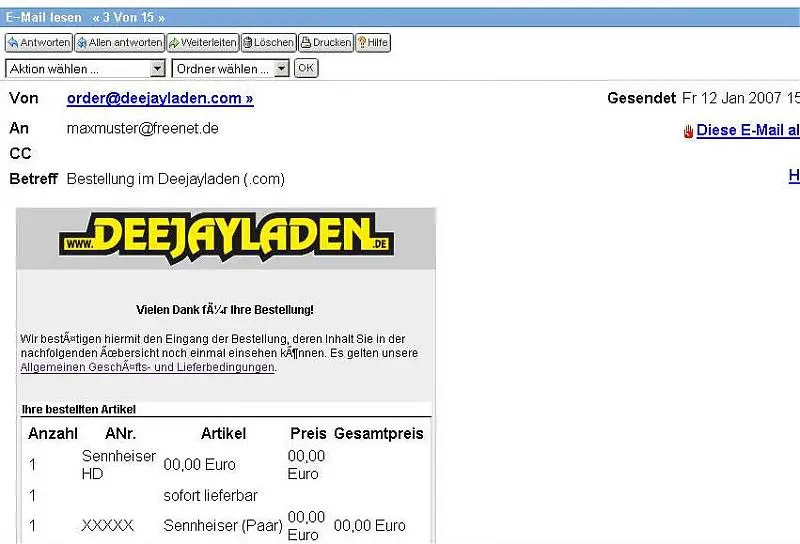Forward the email with Weiterleiten
Image resolution: width=800 pixels, height=544 pixels.
202,43
